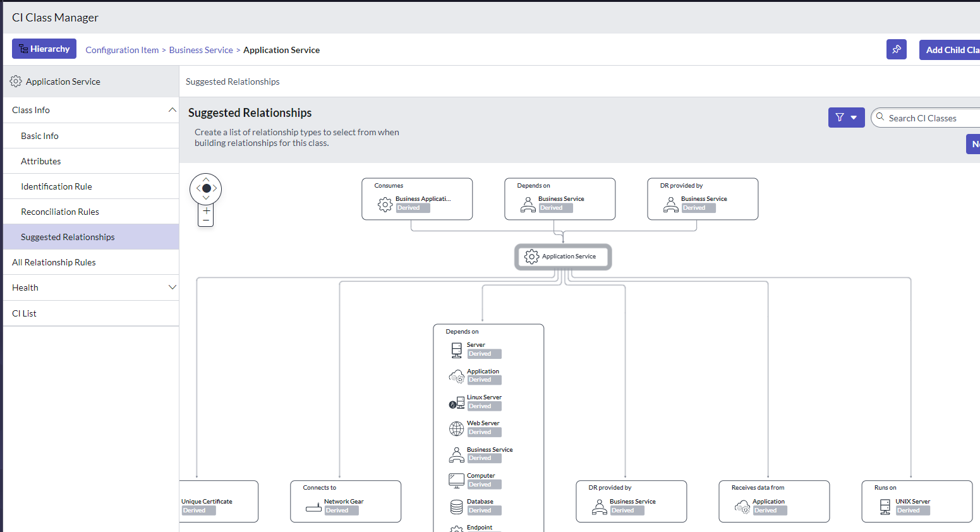Select CI List in the sidebar
Viewport: 980px width, 532px height.
click(x=24, y=313)
